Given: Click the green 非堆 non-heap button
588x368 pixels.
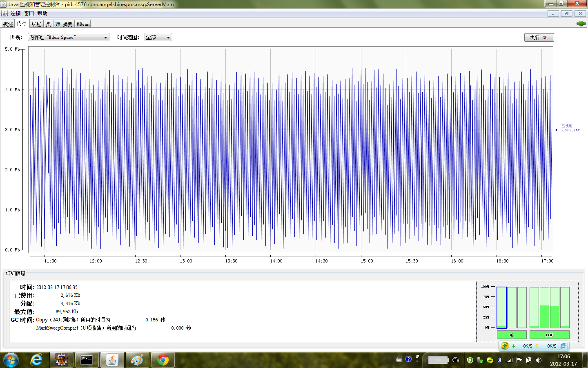Looking at the screenshot, I should (x=549, y=334).
